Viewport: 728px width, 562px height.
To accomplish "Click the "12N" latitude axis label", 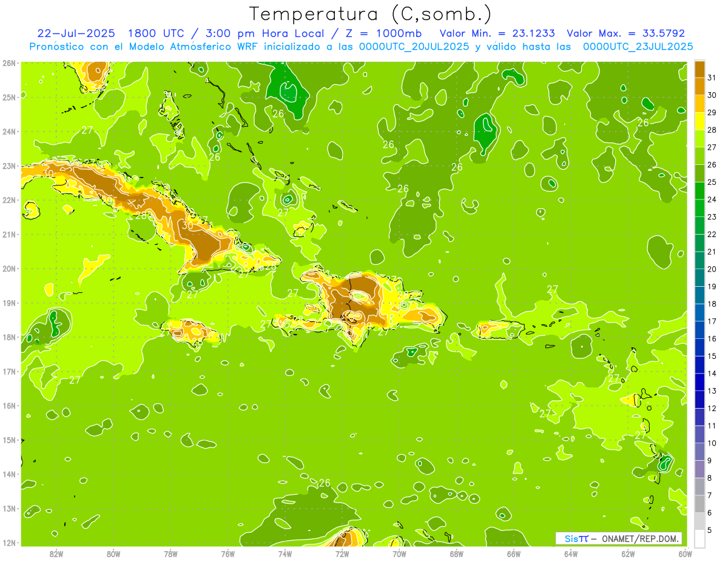I will tap(8, 543).
